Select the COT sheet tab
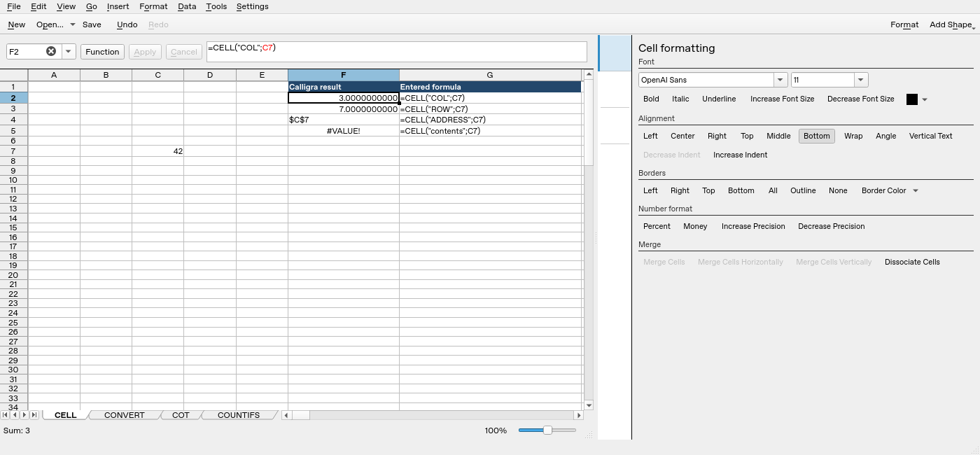The image size is (980, 455). tap(181, 415)
